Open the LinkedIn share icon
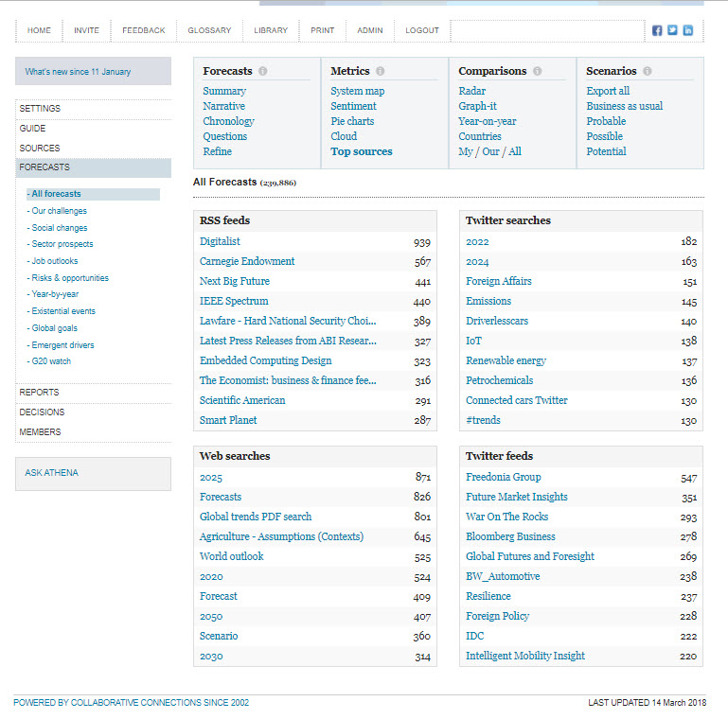This screenshot has width=728, height=719. [x=687, y=30]
